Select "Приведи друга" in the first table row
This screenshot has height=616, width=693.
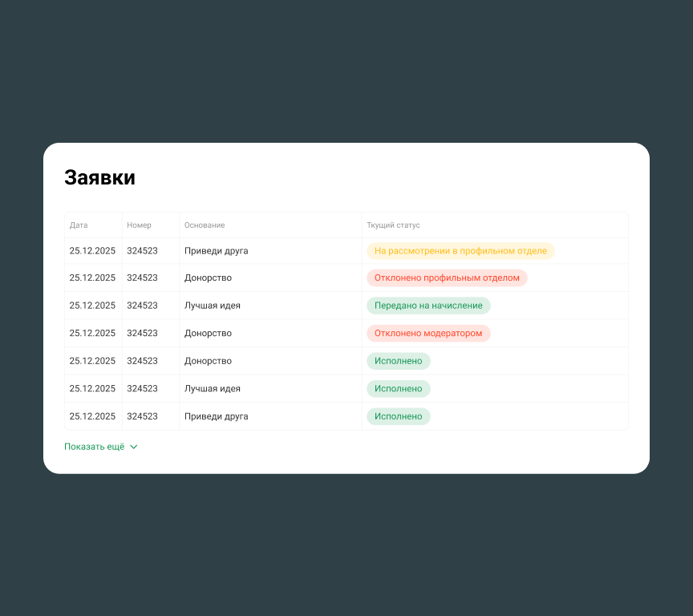pos(216,251)
